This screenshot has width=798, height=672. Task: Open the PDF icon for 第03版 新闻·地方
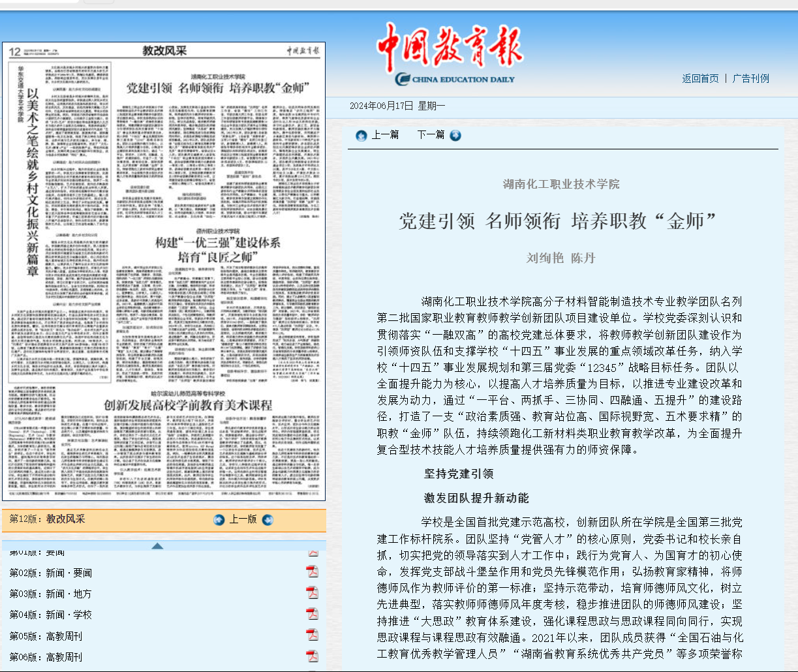point(313,593)
